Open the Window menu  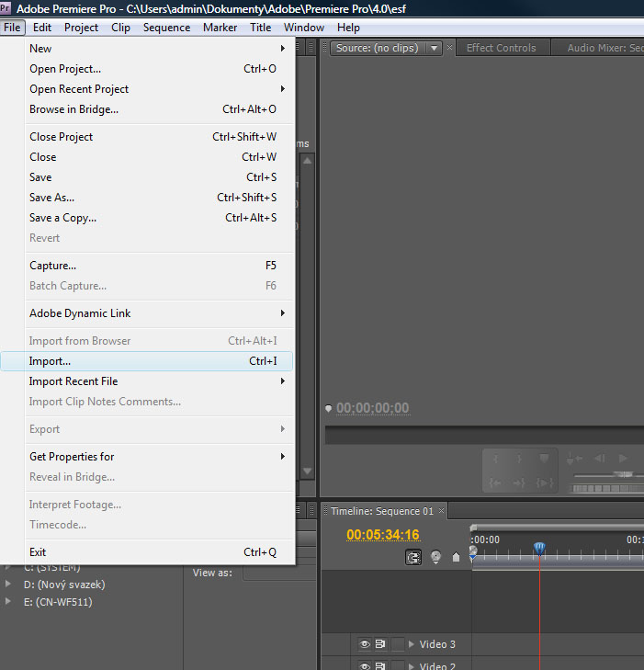pyautogui.click(x=304, y=28)
